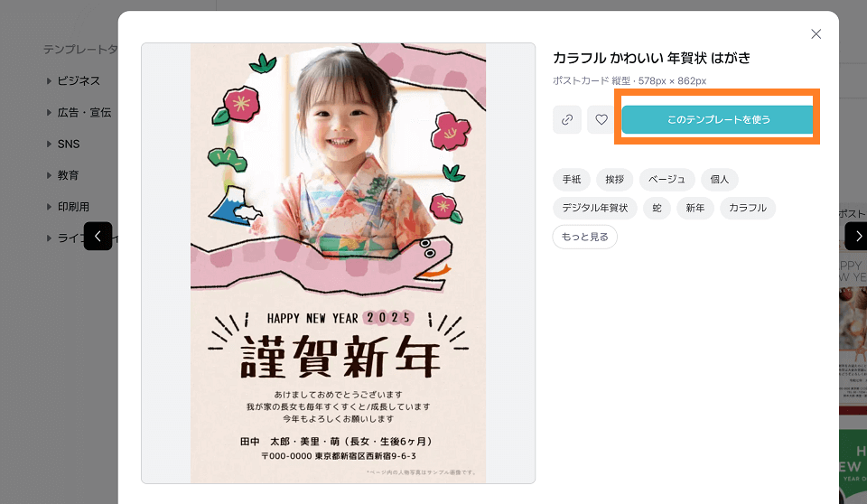Select the デジタル年賀状 tag
Screen dimensions: 867x504
(x=595, y=208)
